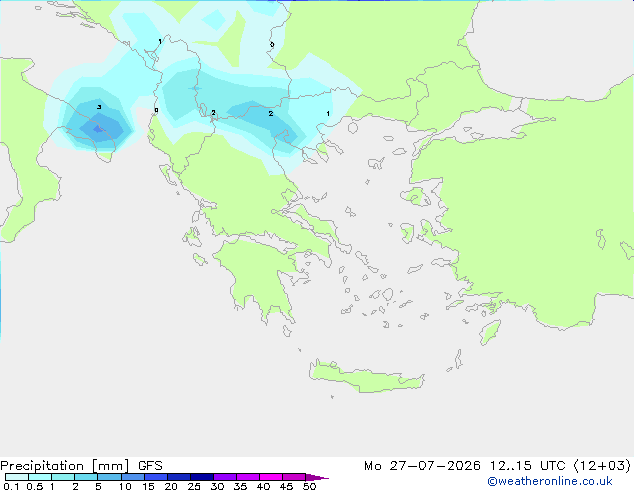This screenshot has height=490, width=634.
Task: Pick the purple legend swatch between 30 and 35
Action: coord(225,477)
